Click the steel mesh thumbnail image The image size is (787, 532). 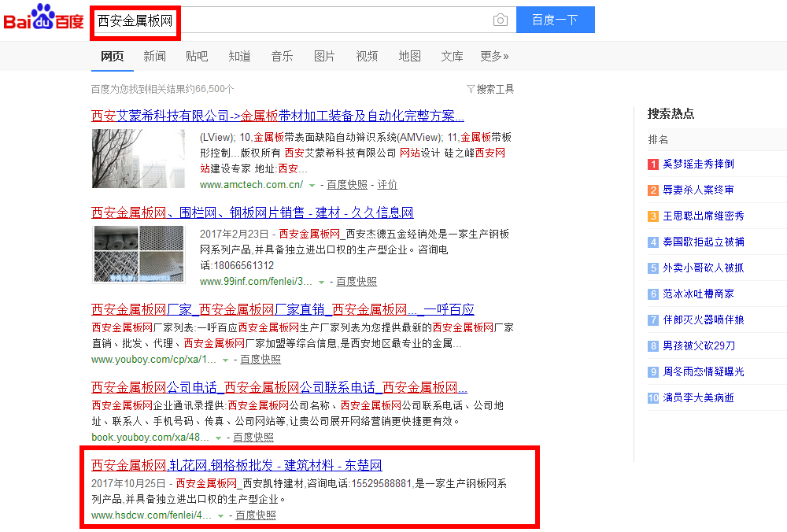click(139, 254)
